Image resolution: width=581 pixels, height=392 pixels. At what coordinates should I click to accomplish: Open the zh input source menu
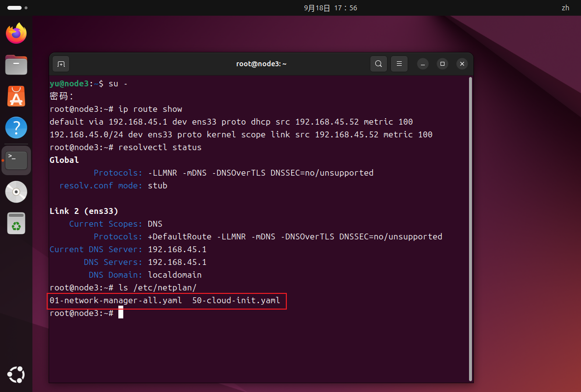[565, 8]
